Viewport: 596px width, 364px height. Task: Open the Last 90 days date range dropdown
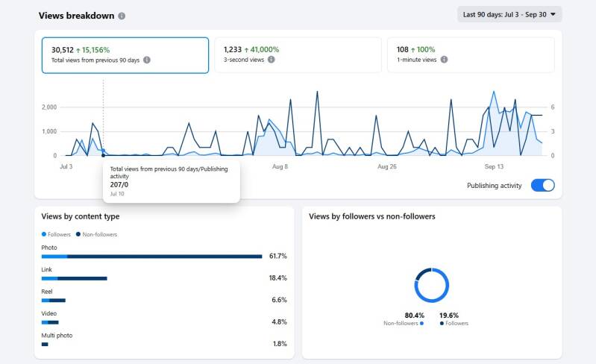point(509,14)
